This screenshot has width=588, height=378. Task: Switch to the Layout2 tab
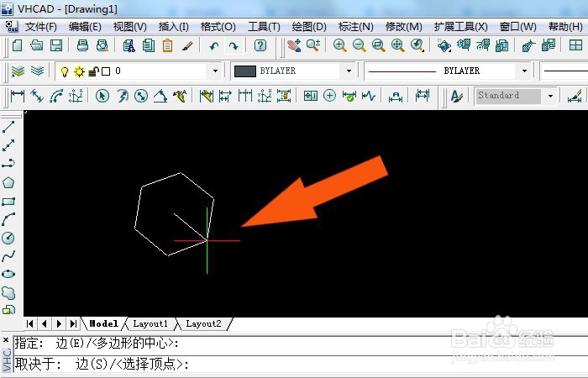pos(203,323)
